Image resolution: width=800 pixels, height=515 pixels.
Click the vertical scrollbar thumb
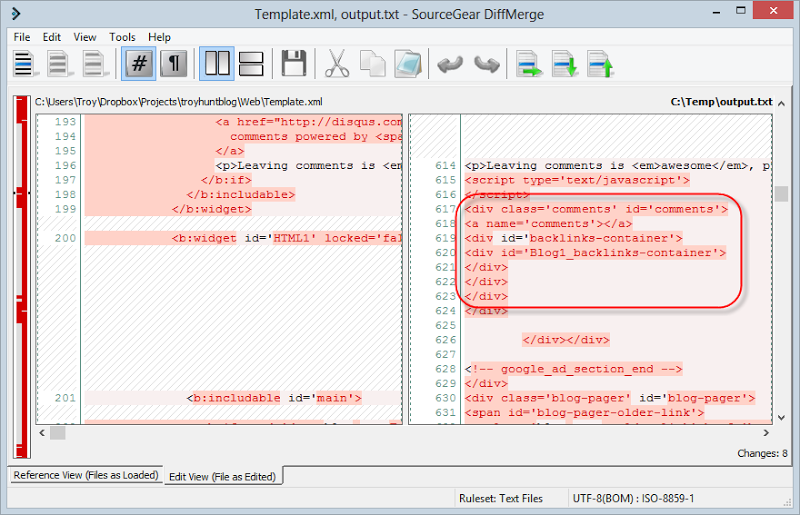781,194
